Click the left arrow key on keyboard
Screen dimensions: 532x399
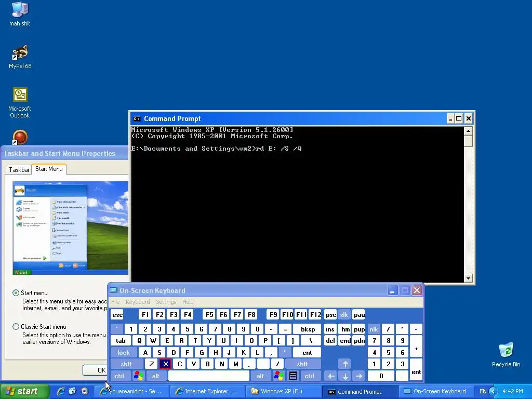[x=331, y=376]
